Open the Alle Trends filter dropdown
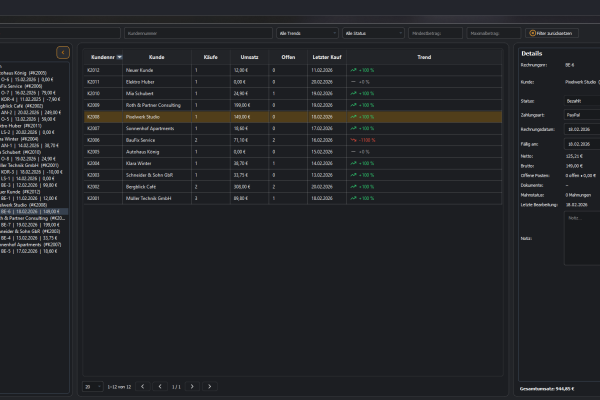The image size is (600, 400). pyautogui.click(x=307, y=33)
